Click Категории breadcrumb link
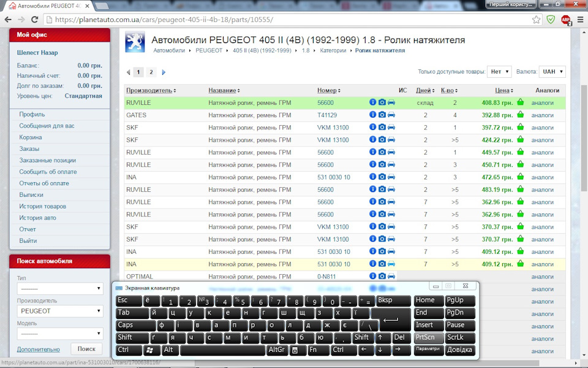This screenshot has width=588, height=368. coord(333,50)
